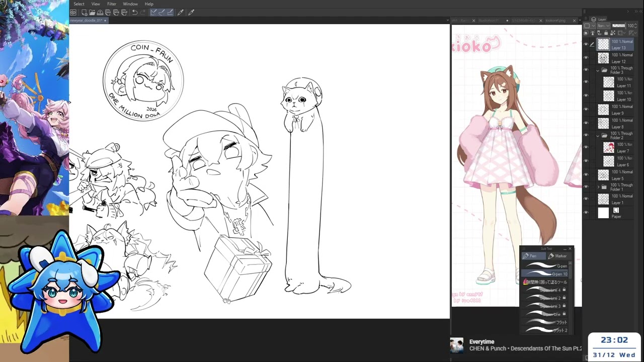Click the New document toolbar icon

[x=85, y=12]
